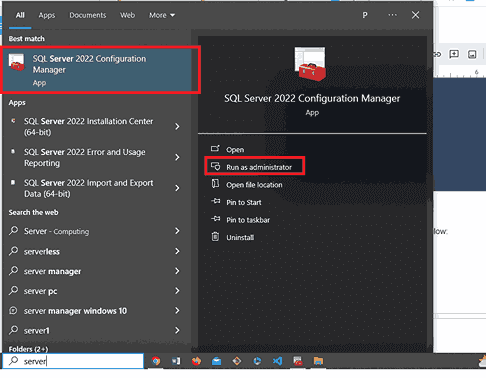
Task: Switch to the Web search tab
Action: click(x=127, y=15)
